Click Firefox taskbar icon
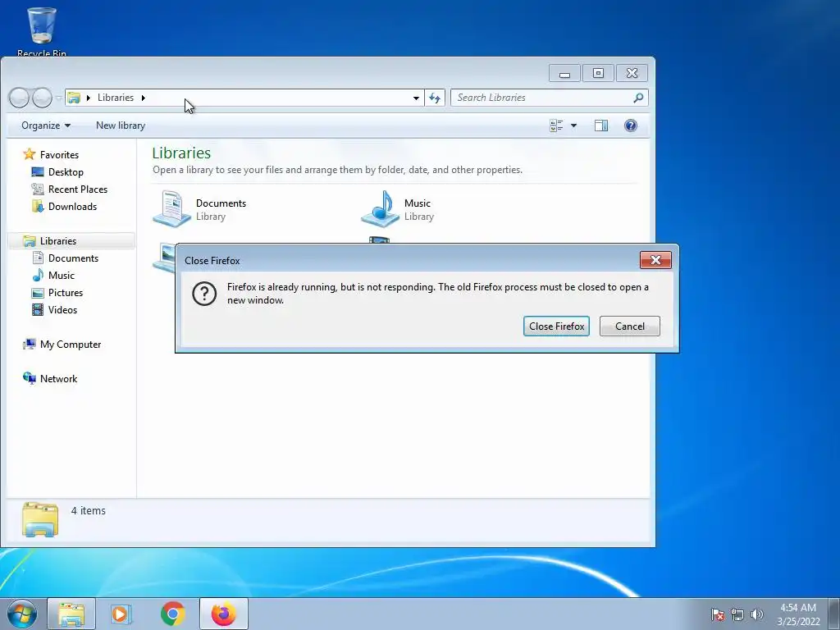 point(224,614)
